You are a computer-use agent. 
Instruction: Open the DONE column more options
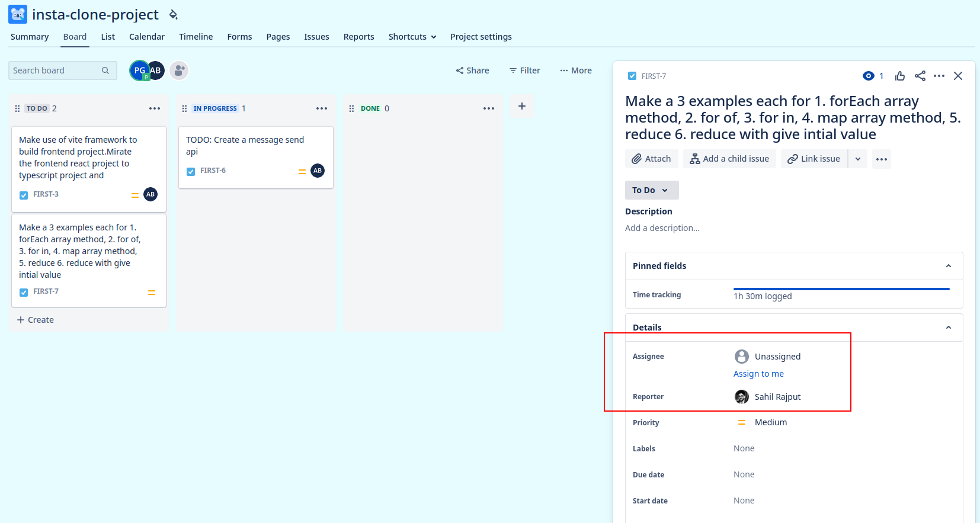(x=489, y=108)
